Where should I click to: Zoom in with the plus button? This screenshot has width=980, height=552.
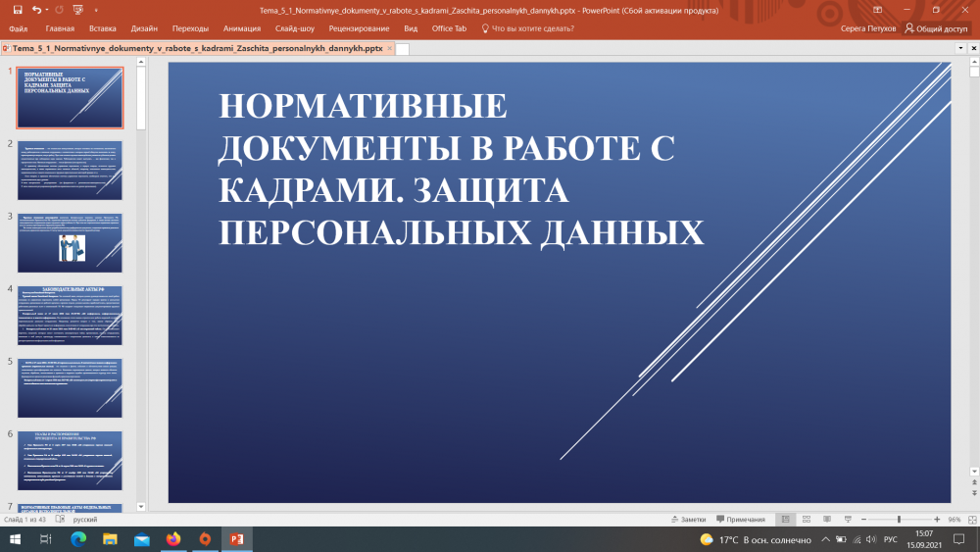click(937, 520)
